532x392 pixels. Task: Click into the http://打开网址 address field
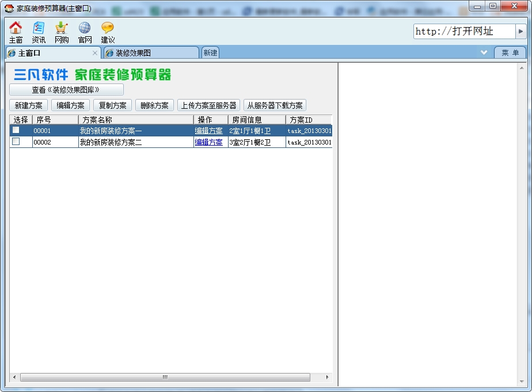(x=465, y=31)
